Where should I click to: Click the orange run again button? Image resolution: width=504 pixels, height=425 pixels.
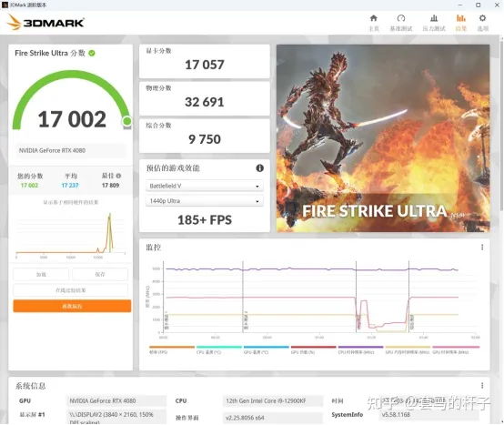[72, 306]
